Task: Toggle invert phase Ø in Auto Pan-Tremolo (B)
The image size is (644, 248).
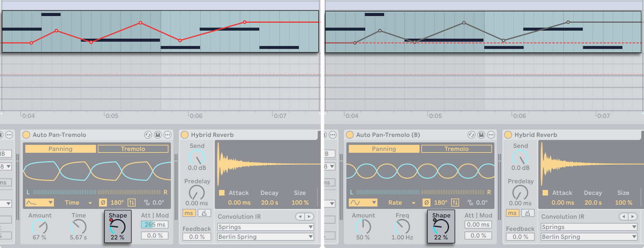Action: [x=426, y=203]
